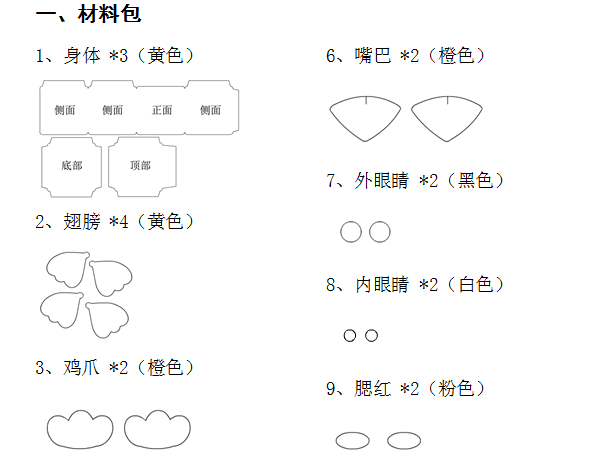This screenshot has height=468, width=600.
Task: Click the right inner eye circle
Action: pos(372,336)
